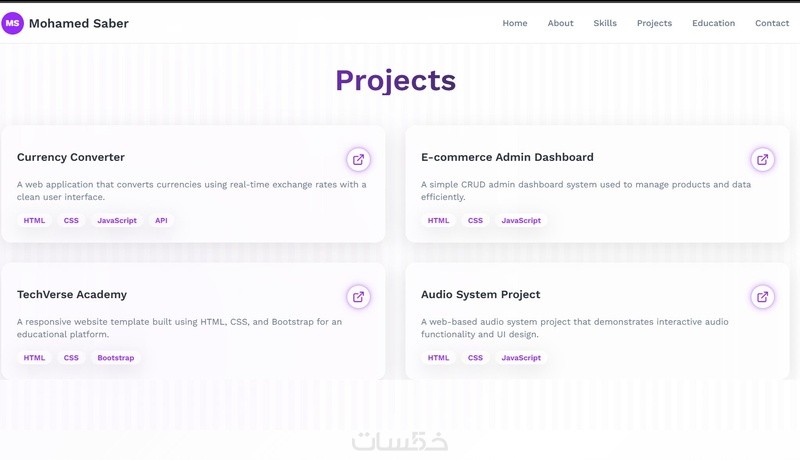Click the Audio System Project title
This screenshot has width=800, height=460.
[x=481, y=295]
